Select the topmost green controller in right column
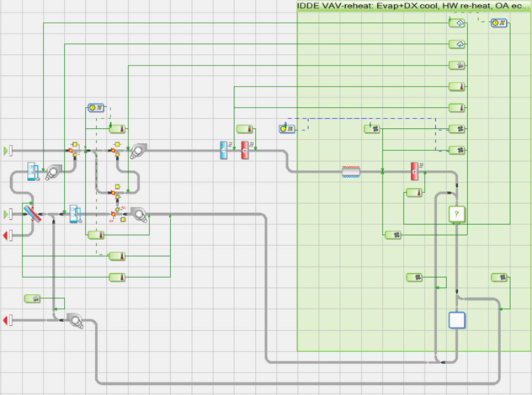This screenshot has height=395, width=532. (456, 23)
